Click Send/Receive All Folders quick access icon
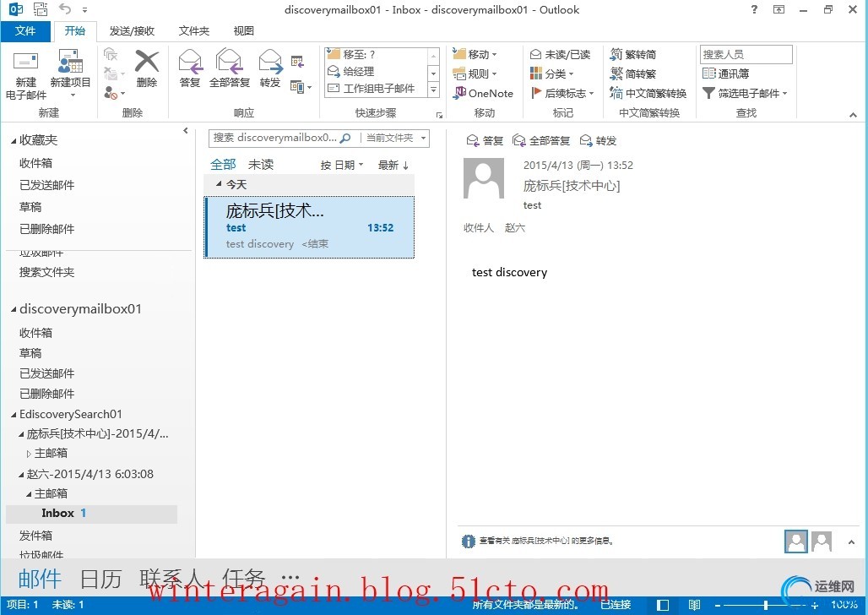 [41, 8]
